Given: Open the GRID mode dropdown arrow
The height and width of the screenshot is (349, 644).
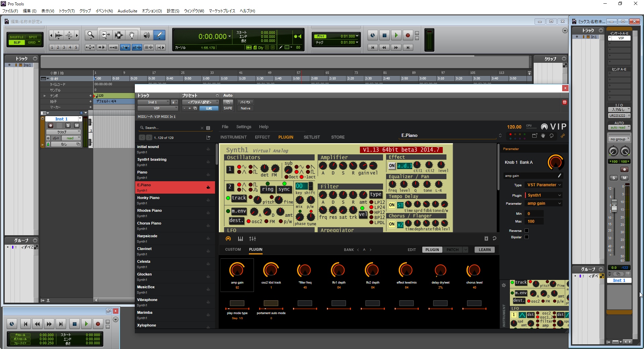Looking at the screenshot, I should pyautogui.click(x=39, y=42).
